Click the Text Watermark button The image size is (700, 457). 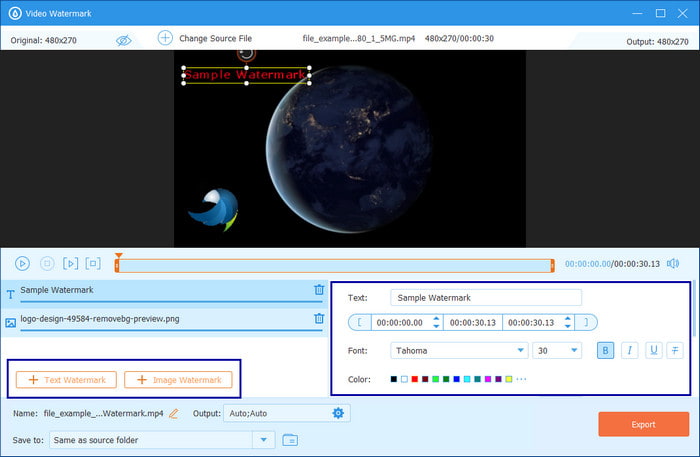click(x=67, y=380)
